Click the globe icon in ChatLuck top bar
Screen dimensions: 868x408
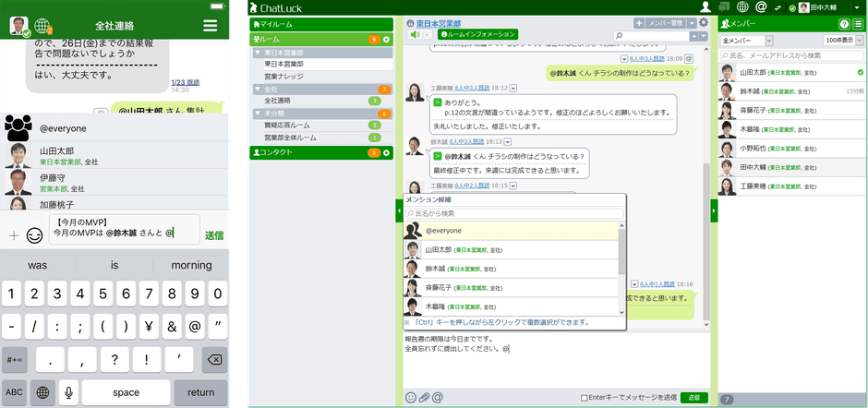[742, 7]
